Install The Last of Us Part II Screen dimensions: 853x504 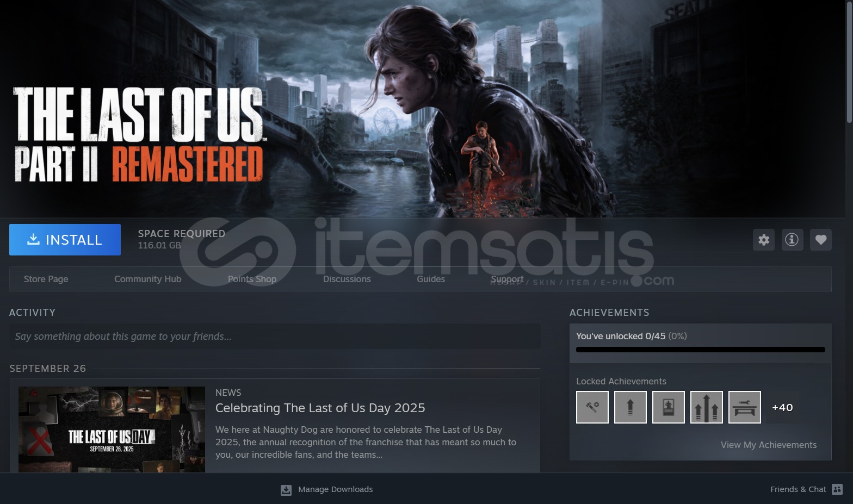coord(65,240)
